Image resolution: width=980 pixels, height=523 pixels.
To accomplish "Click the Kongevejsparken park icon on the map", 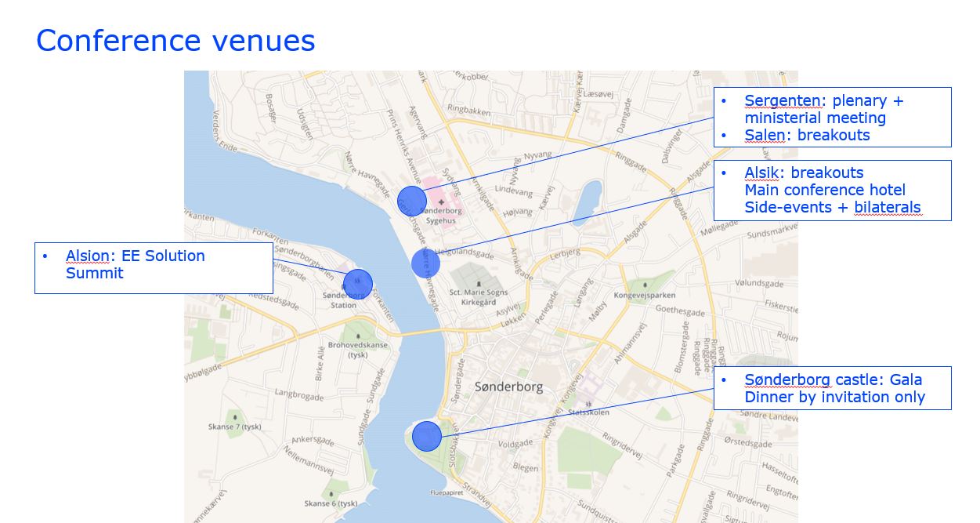I will 643,285.
